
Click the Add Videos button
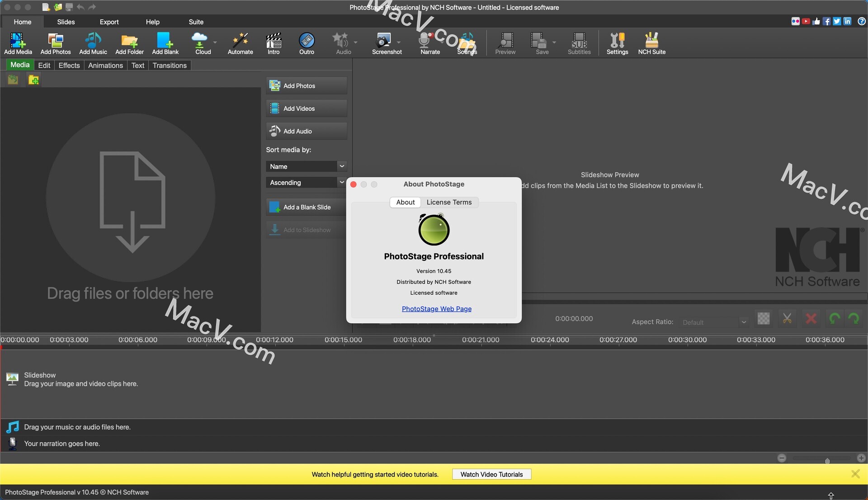307,108
